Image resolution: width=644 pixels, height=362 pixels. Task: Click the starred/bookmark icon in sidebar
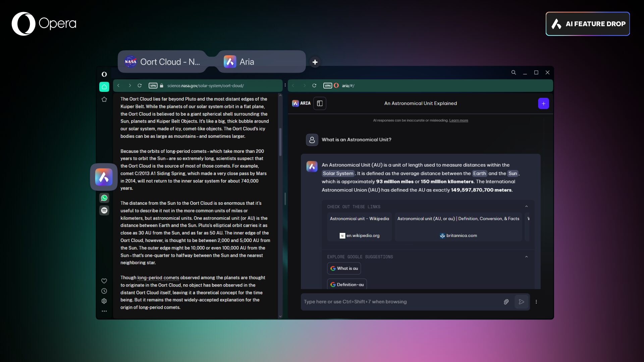coord(104,100)
